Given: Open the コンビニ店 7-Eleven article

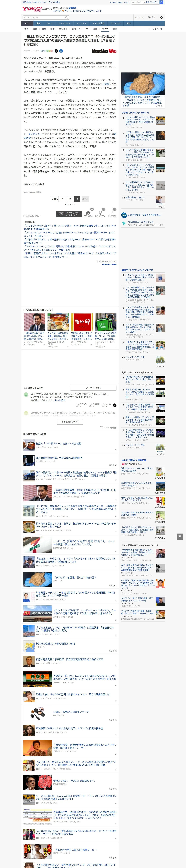Looking at the screenshot, I should pos(84,543).
